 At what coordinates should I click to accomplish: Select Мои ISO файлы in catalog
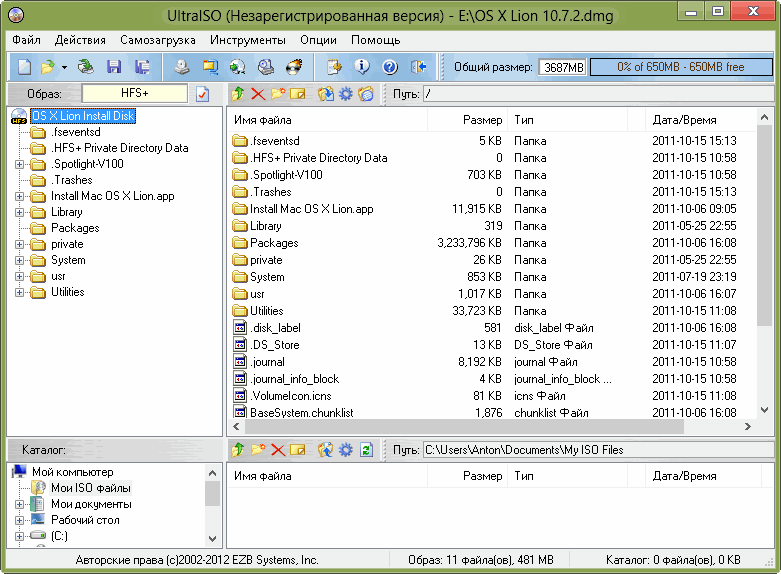pyautogui.click(x=91, y=488)
